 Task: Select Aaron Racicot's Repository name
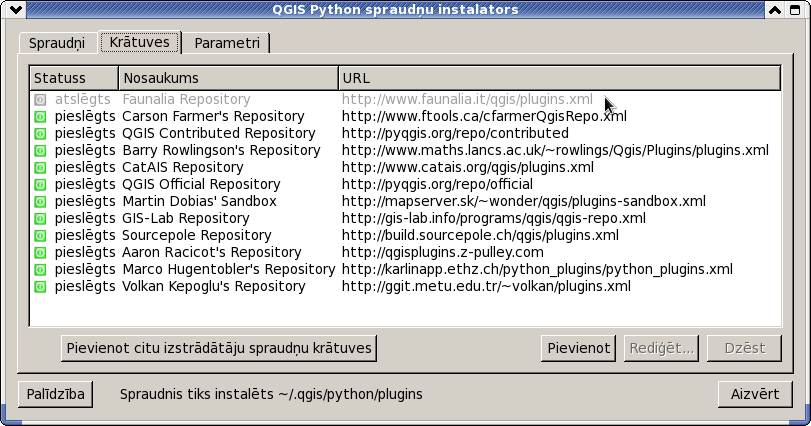tap(212, 252)
